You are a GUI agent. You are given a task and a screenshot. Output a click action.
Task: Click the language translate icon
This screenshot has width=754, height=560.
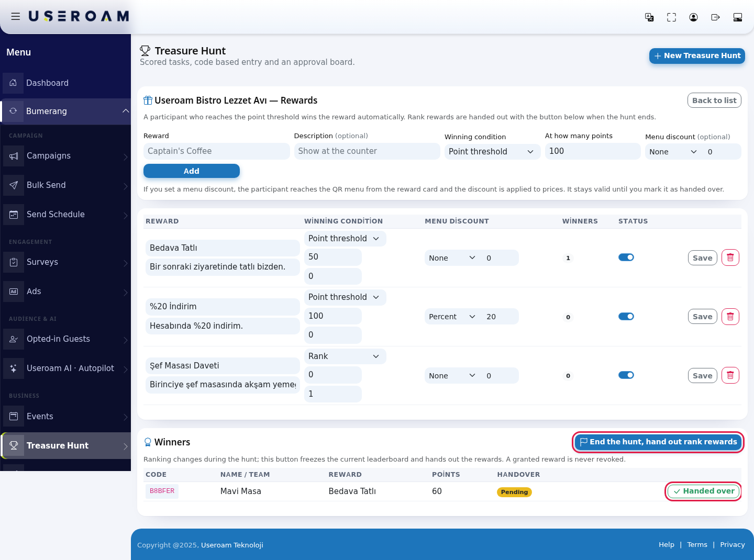pyautogui.click(x=649, y=17)
